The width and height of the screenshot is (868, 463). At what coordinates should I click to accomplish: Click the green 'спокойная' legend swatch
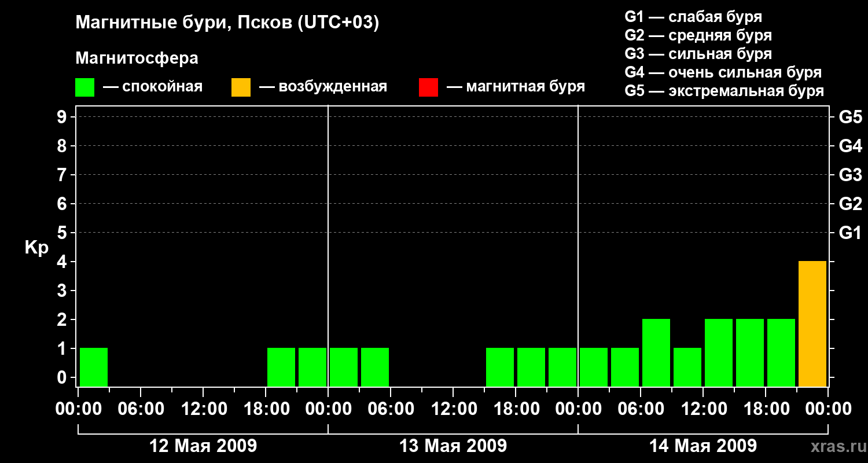point(84,87)
